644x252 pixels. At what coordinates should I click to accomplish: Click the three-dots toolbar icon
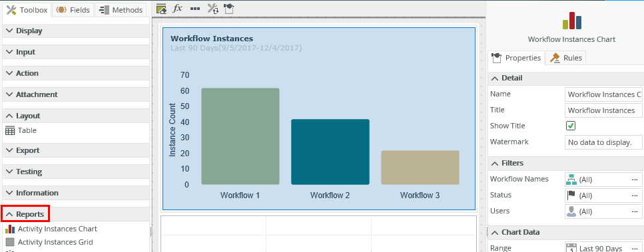pos(195,8)
